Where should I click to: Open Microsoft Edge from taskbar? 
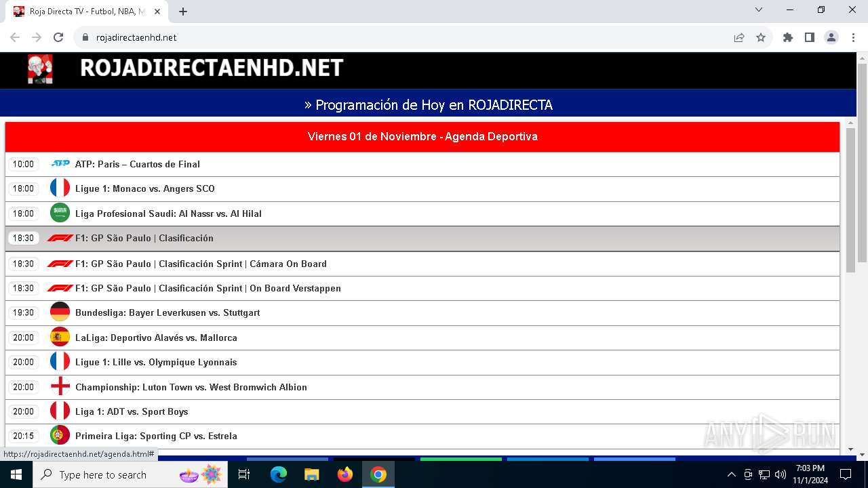[279, 474]
